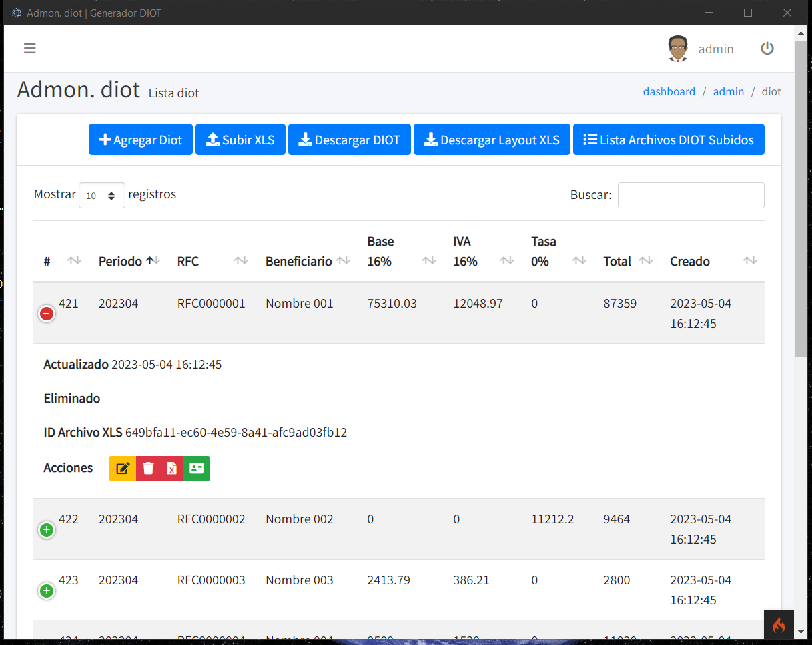This screenshot has width=812, height=645.
Task: Open the hamburger sidebar menu
Action: pos(29,48)
